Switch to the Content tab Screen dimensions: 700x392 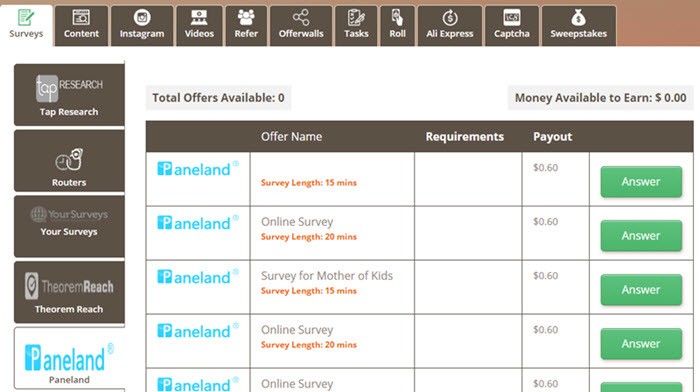[81, 26]
